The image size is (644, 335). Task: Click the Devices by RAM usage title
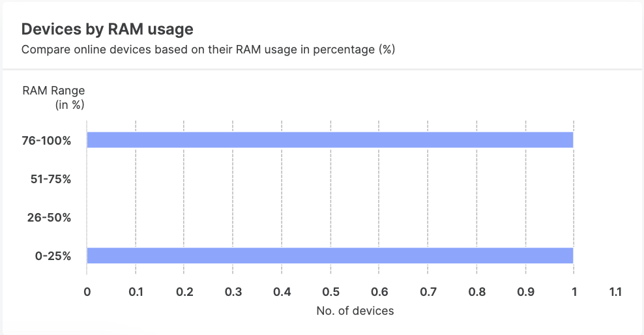(x=107, y=29)
